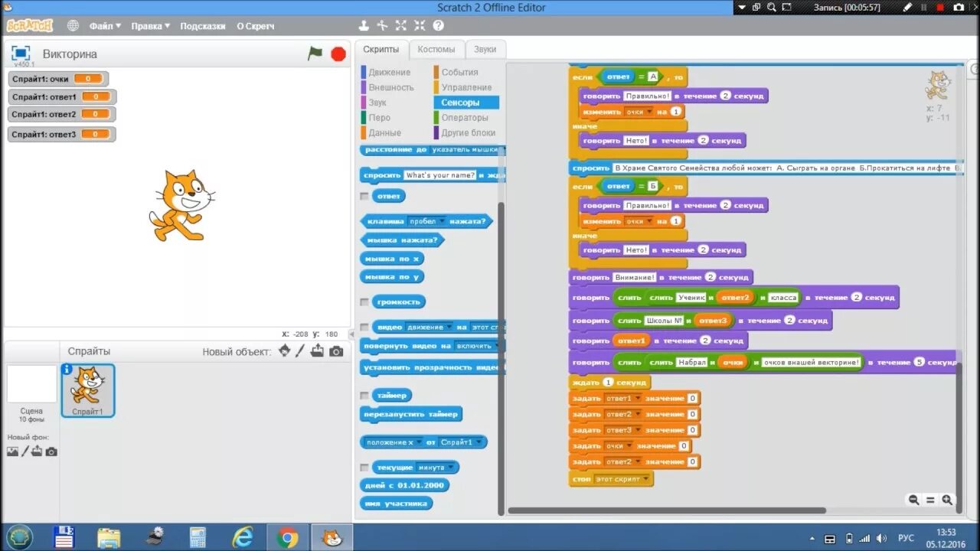980x551 pixels.
Task: Open the Файл menu
Action: click(x=105, y=25)
